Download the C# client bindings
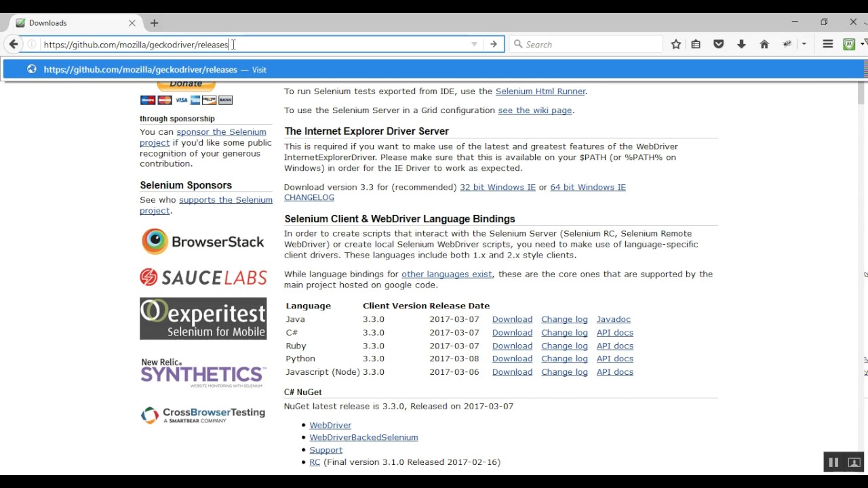This screenshot has height=488, width=868. point(512,333)
